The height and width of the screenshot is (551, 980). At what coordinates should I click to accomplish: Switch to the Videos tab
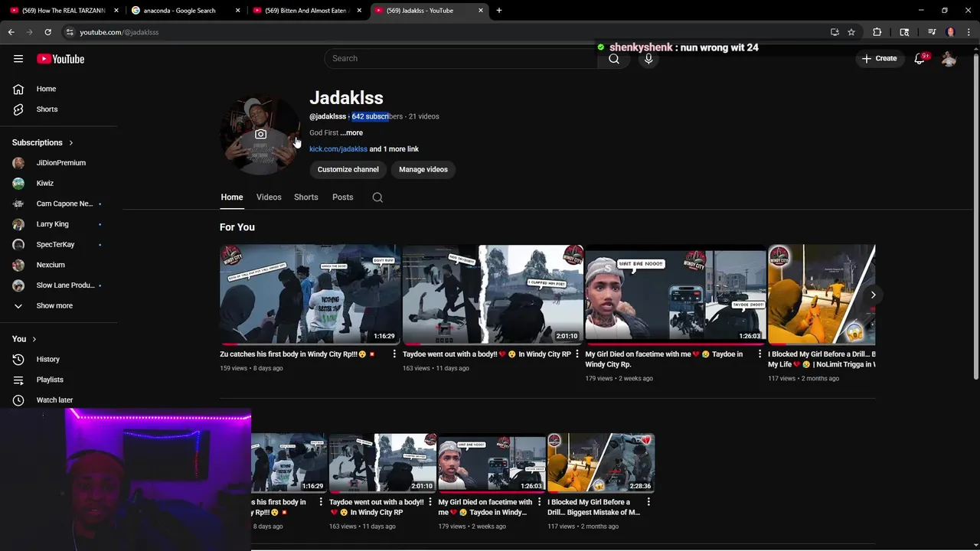pos(269,197)
